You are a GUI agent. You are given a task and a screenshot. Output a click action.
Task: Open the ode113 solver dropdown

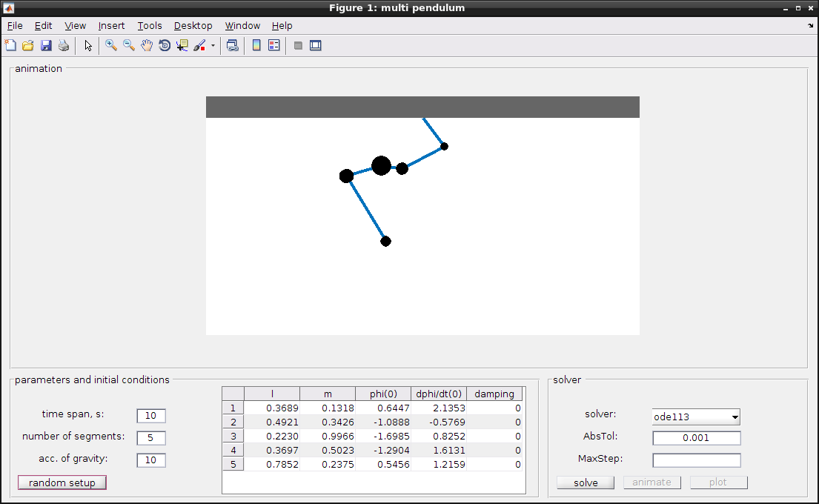point(696,417)
